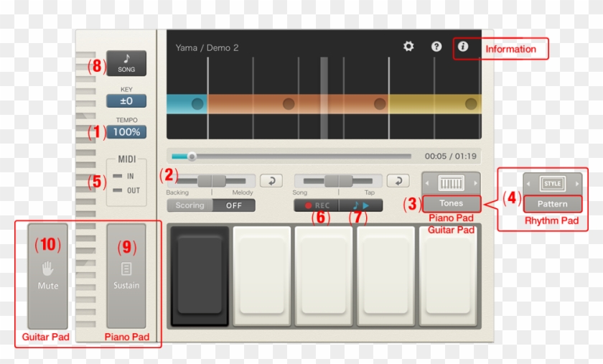
Task: Click the song position slider knob
Action: 192,157
